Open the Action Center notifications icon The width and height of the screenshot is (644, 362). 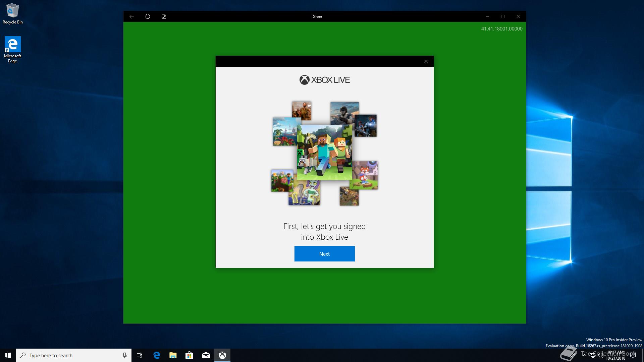(633, 355)
